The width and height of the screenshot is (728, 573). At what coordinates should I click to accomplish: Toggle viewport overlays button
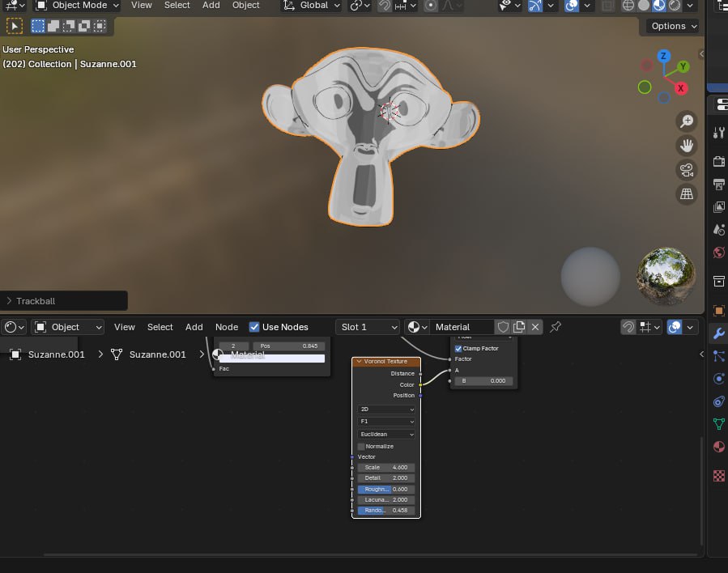tap(572, 6)
